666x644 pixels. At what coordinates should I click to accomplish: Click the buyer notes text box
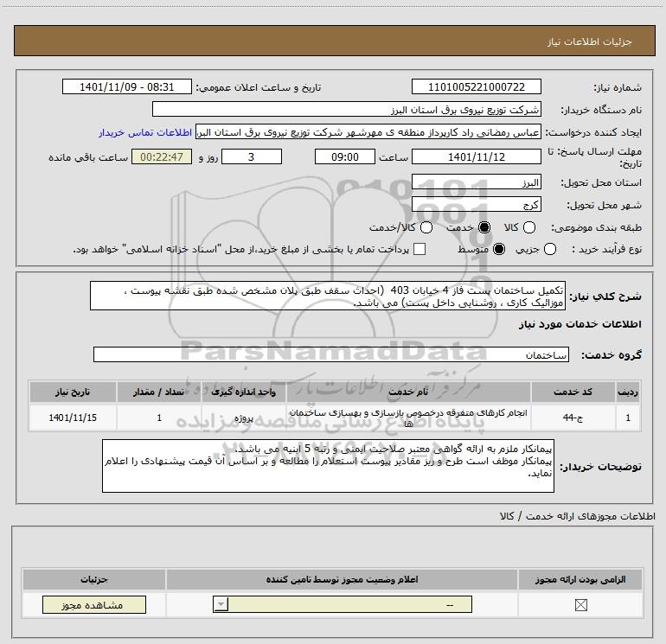click(x=328, y=466)
